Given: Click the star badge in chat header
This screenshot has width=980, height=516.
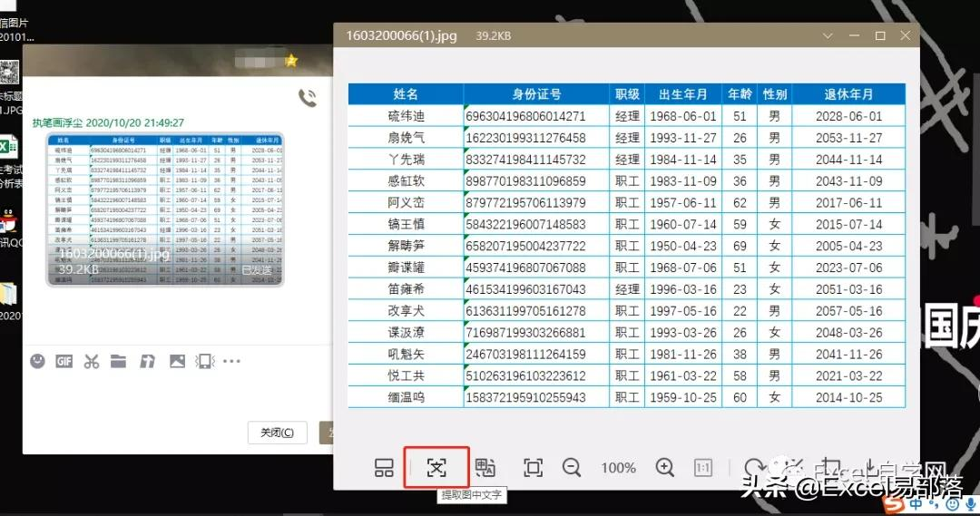Looking at the screenshot, I should (x=290, y=61).
